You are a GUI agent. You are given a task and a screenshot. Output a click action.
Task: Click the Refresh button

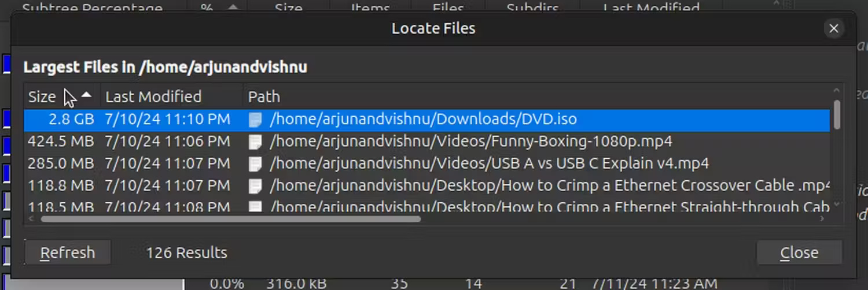[68, 253]
